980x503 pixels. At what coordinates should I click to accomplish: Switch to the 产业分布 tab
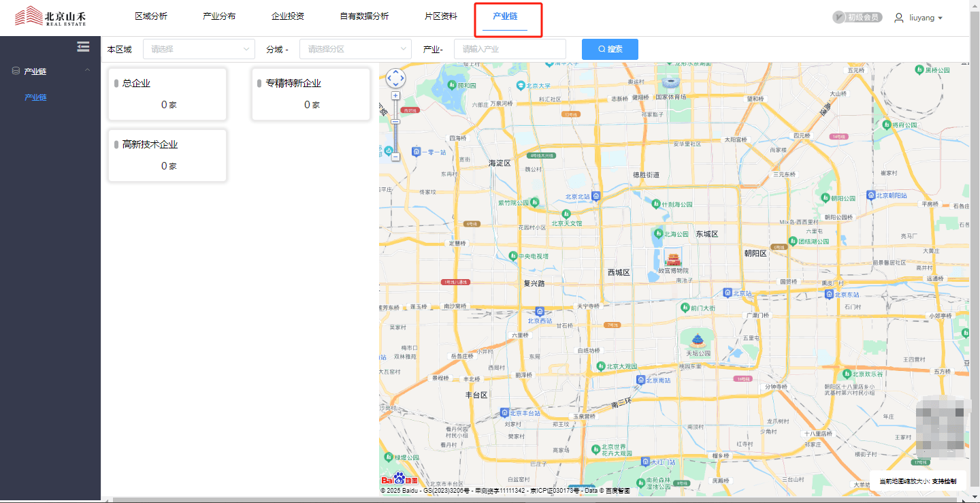click(219, 16)
